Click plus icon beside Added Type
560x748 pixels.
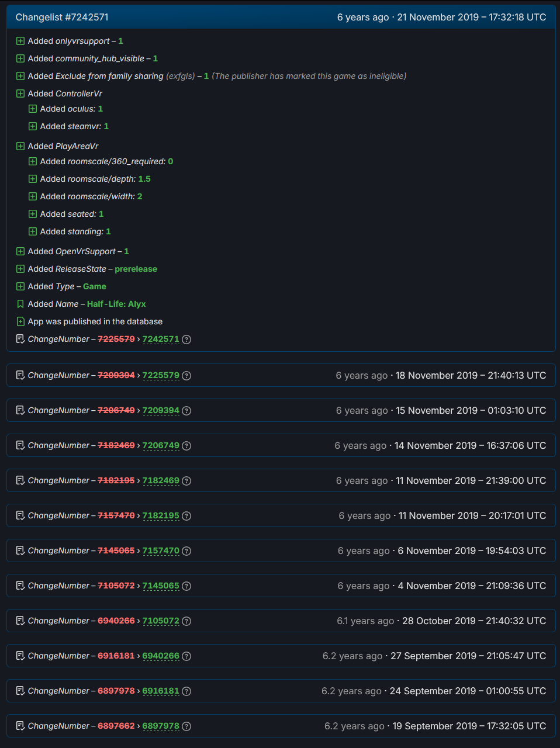(20, 286)
